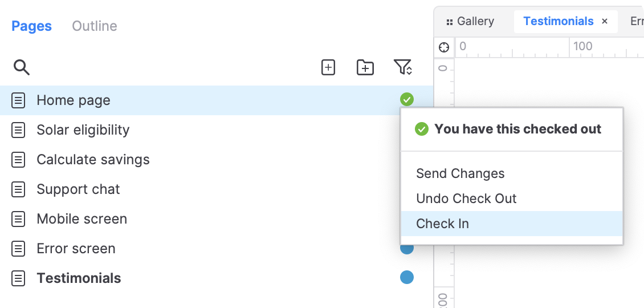The image size is (644, 308).
Task: Click the search pages magnifier icon
Action: click(22, 68)
